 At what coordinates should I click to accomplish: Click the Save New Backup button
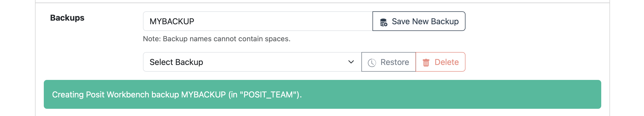point(419,21)
